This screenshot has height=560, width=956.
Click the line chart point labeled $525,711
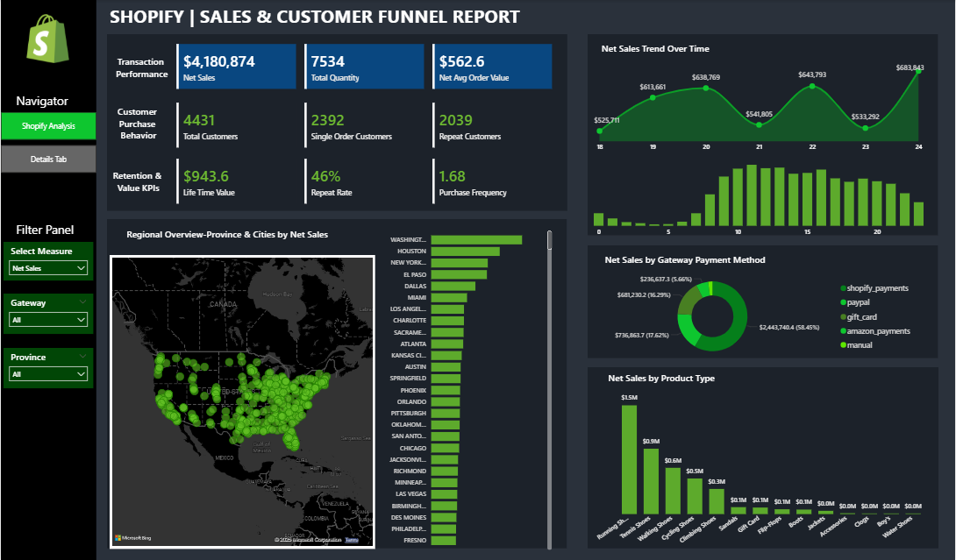(x=600, y=131)
